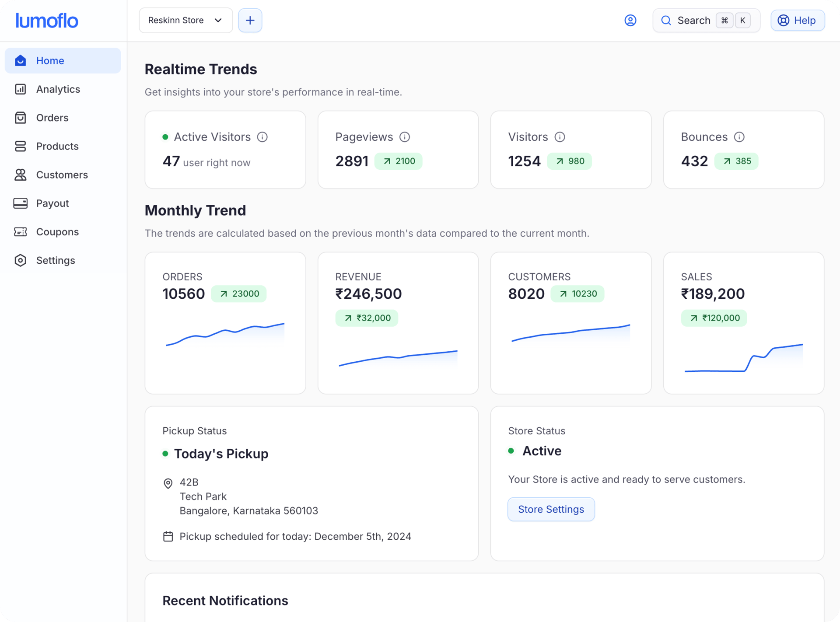Click the Products box icon in sidebar
The height and width of the screenshot is (622, 840).
tap(21, 146)
